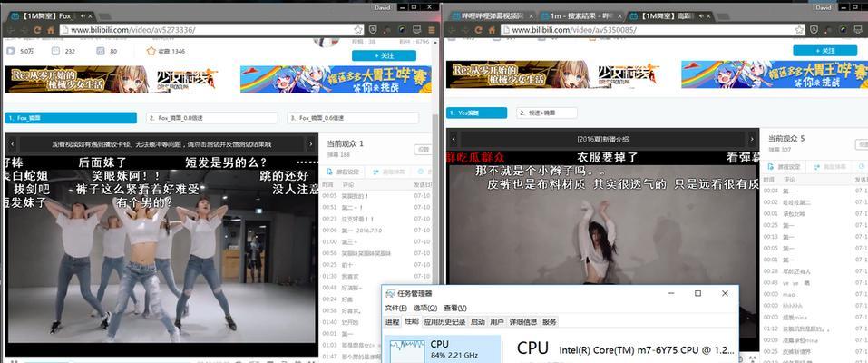Open 高级弹幕 tab in right danmaku panel

tap(831, 167)
